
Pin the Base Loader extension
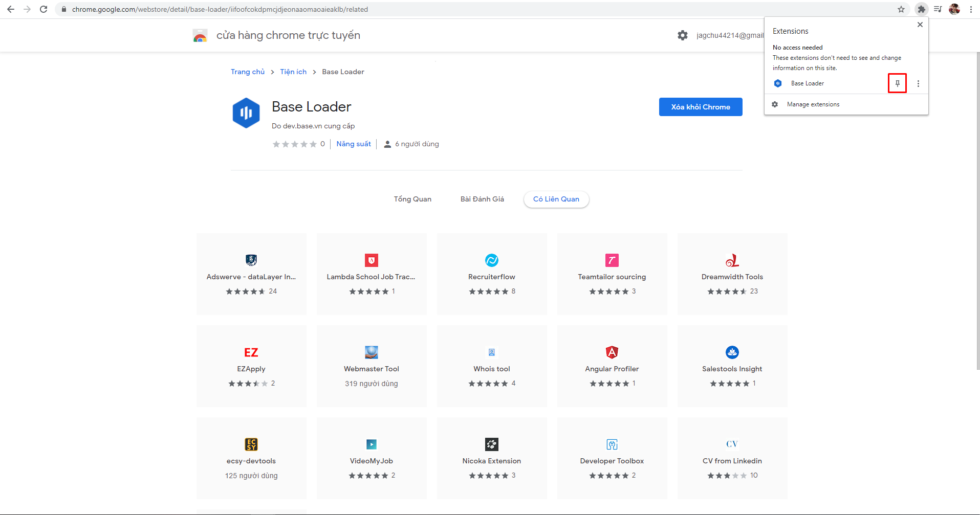(897, 83)
